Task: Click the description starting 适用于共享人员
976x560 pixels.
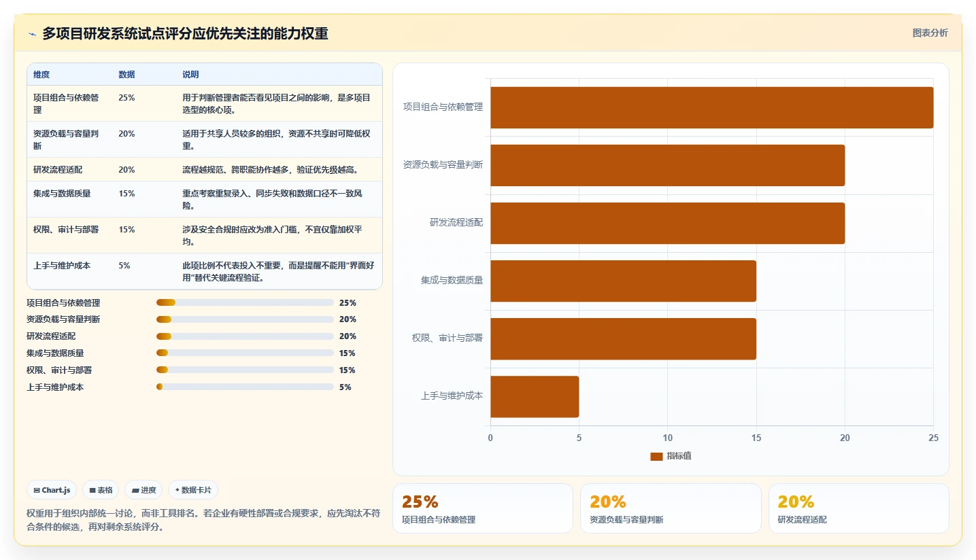Action: pos(277,139)
